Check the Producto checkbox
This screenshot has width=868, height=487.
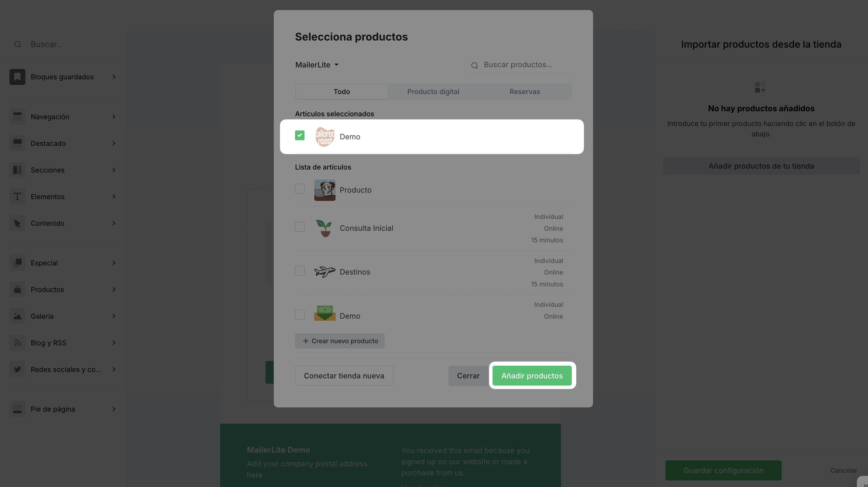pyautogui.click(x=299, y=188)
